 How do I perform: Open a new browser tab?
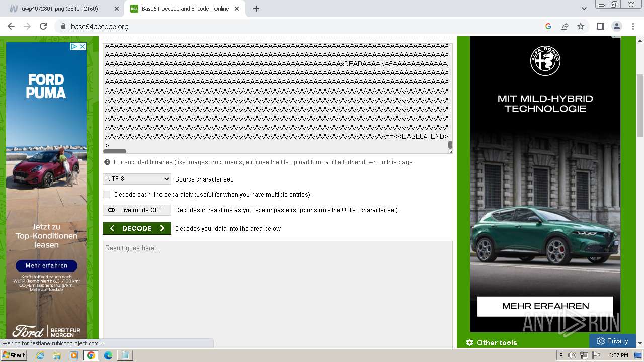(x=256, y=9)
